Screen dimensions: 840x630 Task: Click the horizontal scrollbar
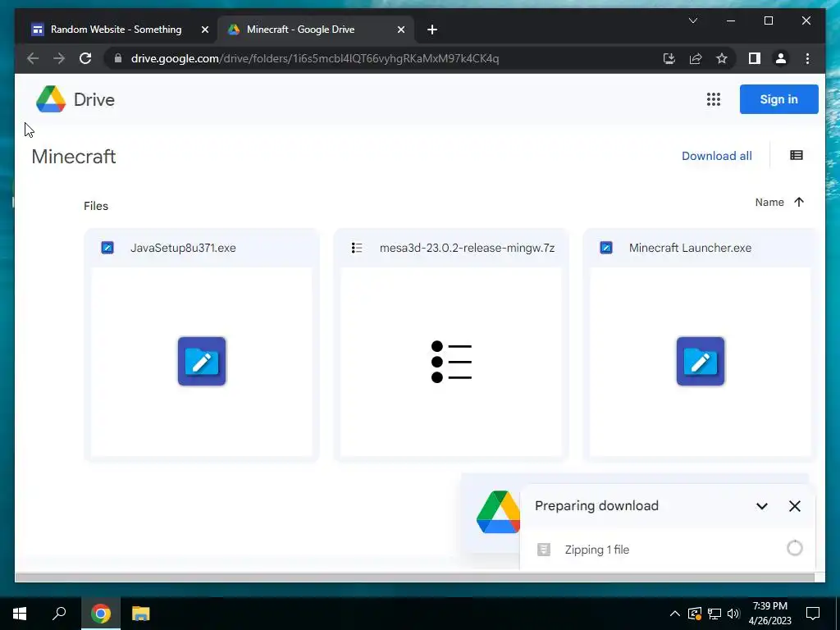click(x=414, y=577)
